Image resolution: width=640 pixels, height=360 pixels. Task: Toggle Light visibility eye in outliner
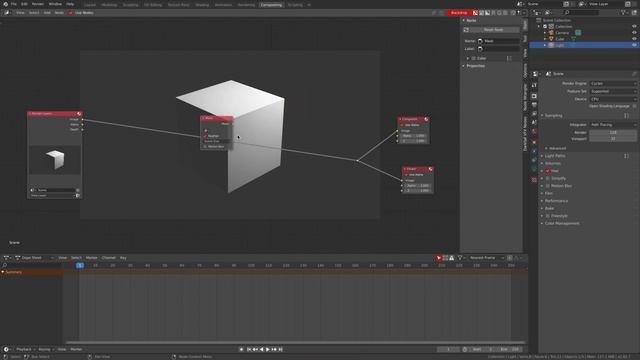[x=634, y=45]
